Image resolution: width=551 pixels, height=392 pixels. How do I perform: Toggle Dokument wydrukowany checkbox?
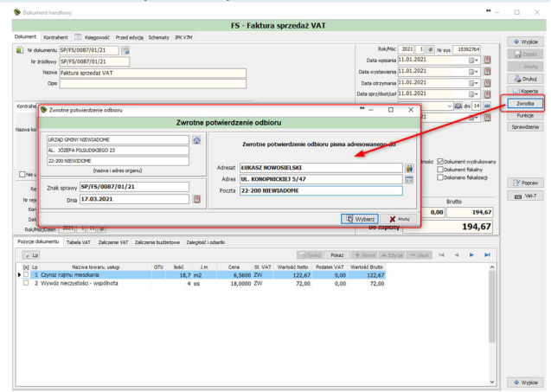point(440,162)
